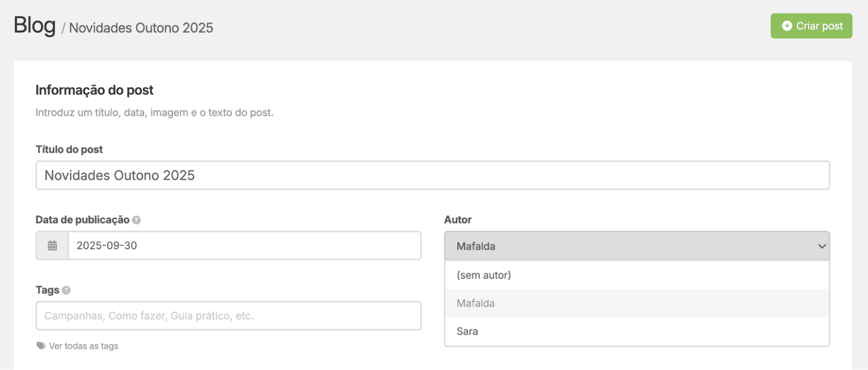This screenshot has width=868, height=370.
Task: Click help icon next to Data de publicação
Action: click(136, 220)
